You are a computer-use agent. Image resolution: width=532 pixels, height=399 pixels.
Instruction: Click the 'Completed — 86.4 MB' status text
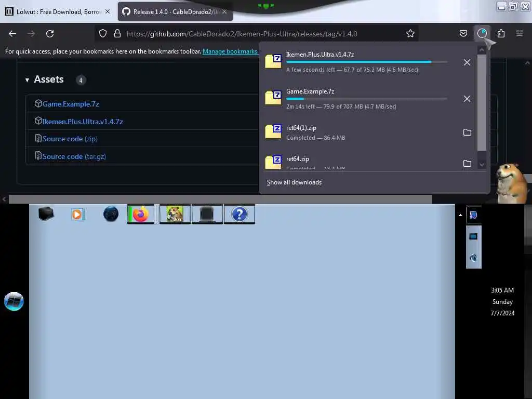pyautogui.click(x=315, y=138)
